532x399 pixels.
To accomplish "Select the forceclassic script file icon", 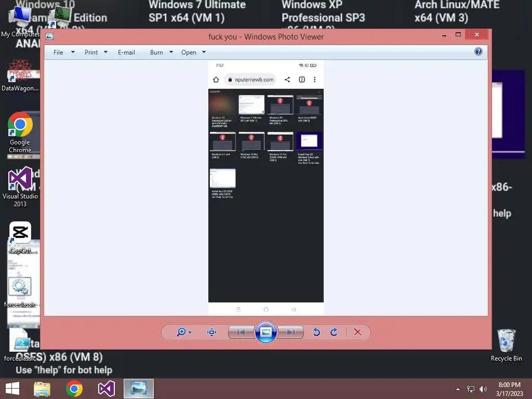I will (x=20, y=344).
